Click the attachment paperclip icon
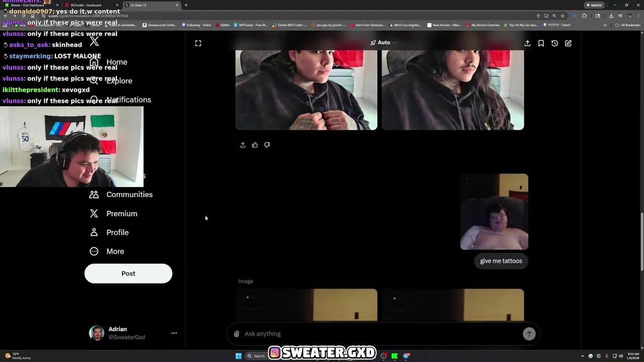The width and height of the screenshot is (644, 362). 236,334
